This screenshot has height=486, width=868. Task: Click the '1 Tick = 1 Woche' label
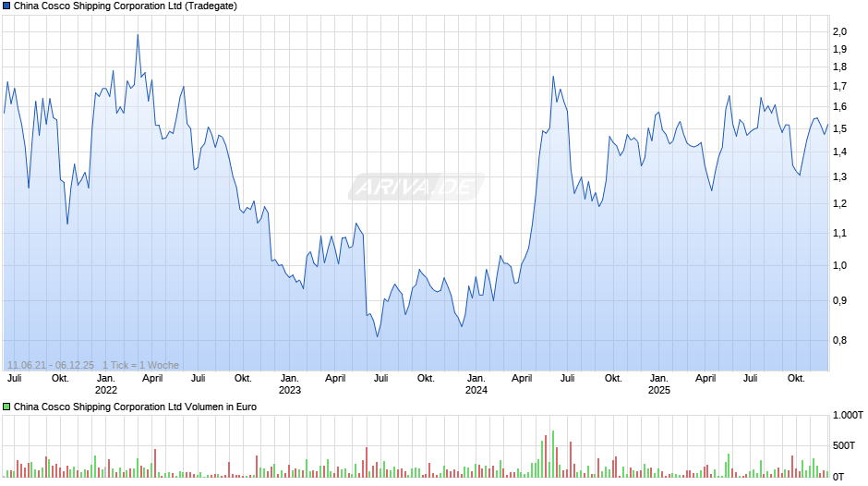(140, 365)
